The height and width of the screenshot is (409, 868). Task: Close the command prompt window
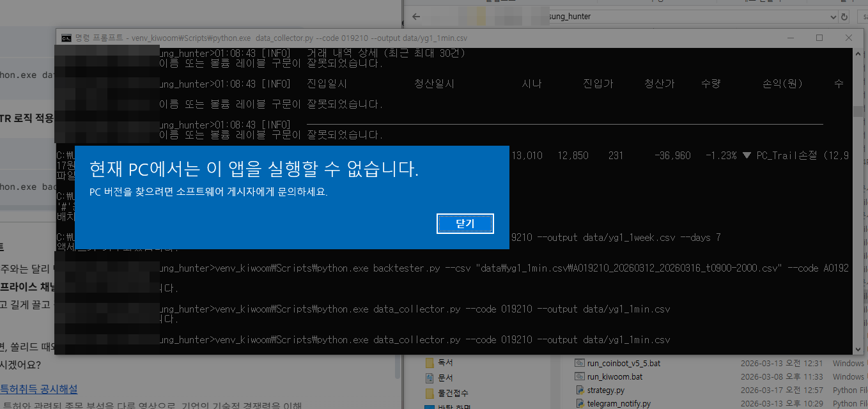click(x=849, y=38)
